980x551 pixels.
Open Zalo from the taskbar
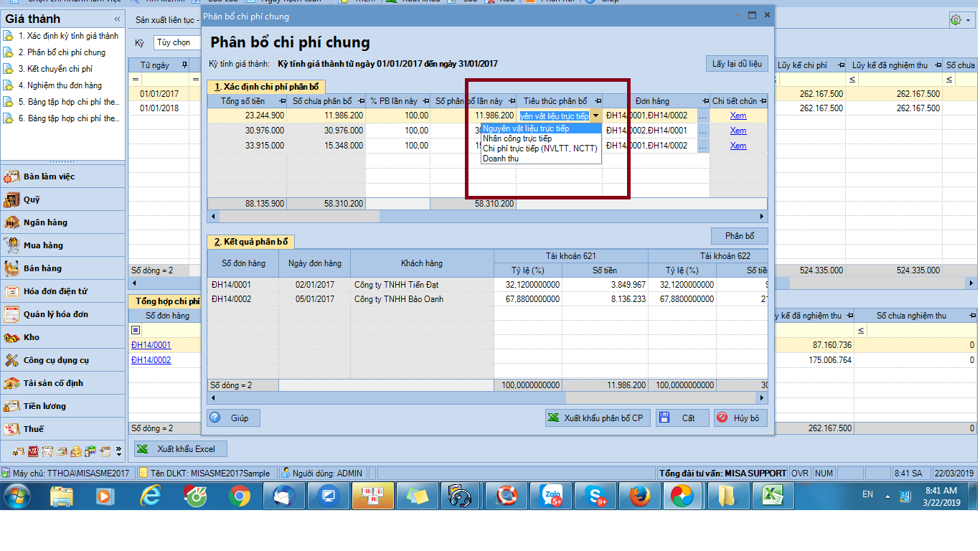click(552, 495)
